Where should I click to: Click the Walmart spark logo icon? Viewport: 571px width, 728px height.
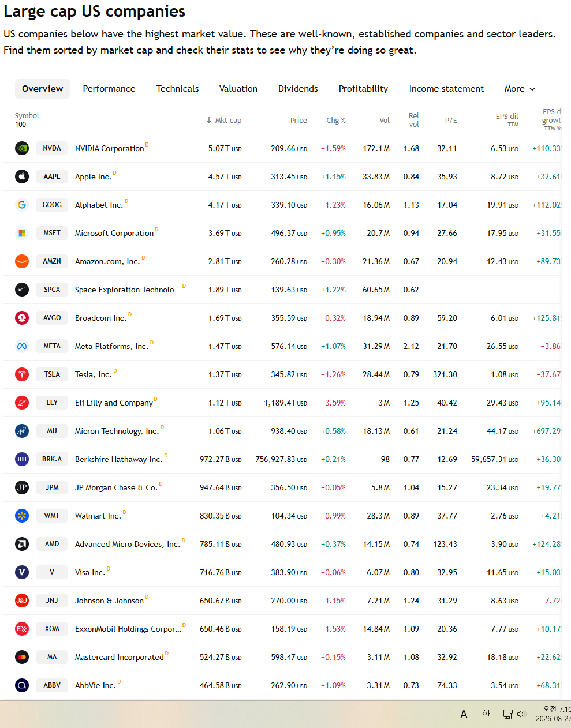[x=22, y=516]
